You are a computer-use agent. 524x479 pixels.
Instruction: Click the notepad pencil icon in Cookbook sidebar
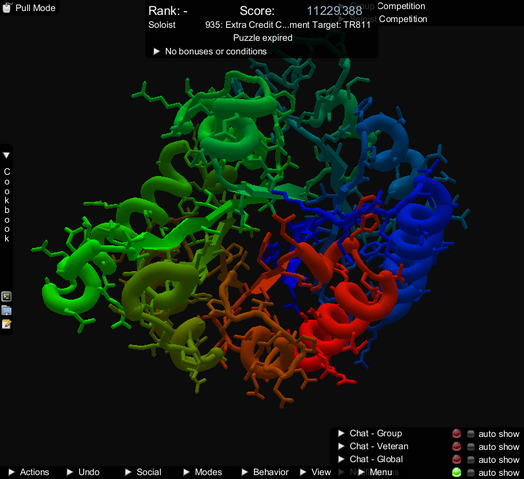click(6, 324)
